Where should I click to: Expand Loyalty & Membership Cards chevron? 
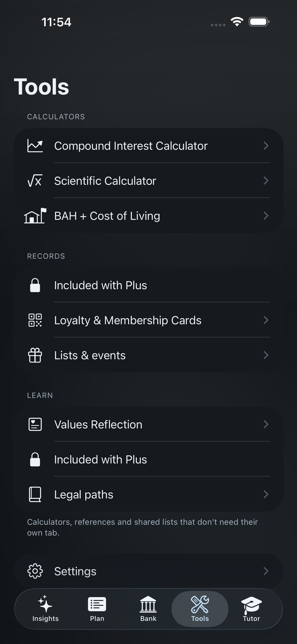(266, 320)
